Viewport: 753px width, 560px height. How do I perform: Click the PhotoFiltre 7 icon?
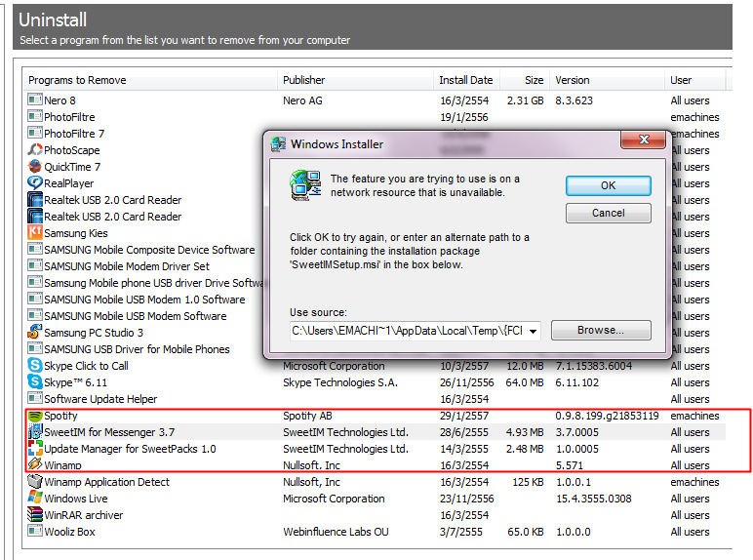(x=34, y=133)
